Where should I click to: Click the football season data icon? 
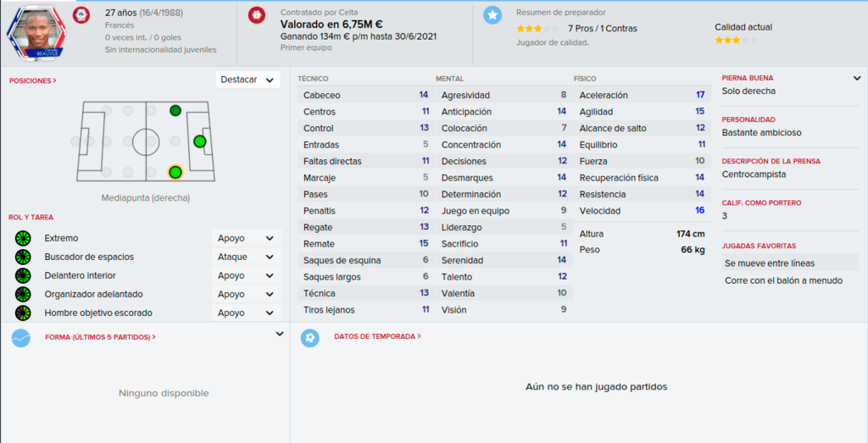310,337
